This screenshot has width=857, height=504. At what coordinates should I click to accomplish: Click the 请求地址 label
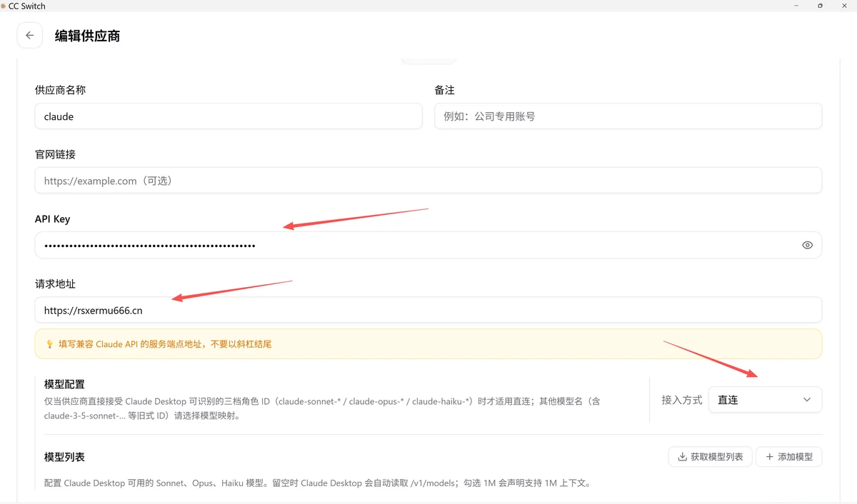[55, 284]
